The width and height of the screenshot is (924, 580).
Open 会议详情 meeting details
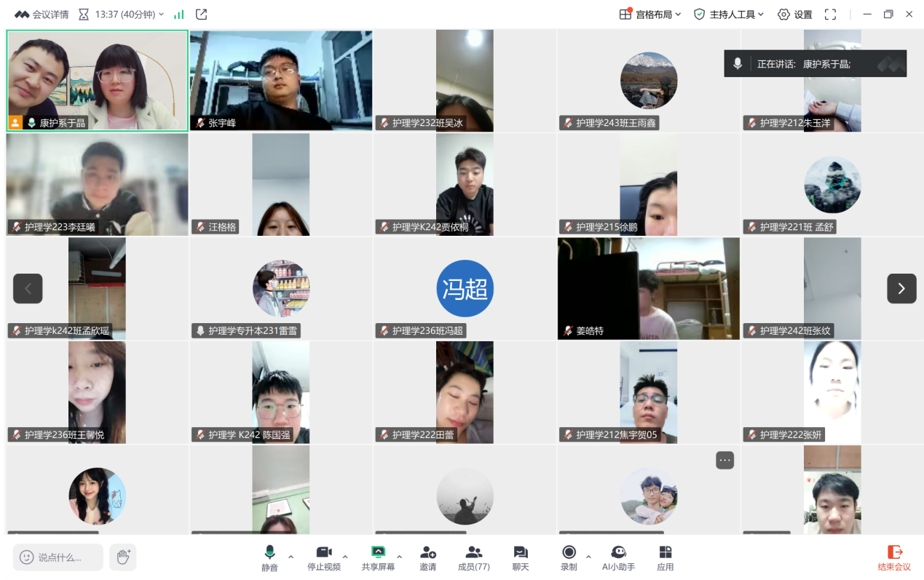pyautogui.click(x=42, y=15)
